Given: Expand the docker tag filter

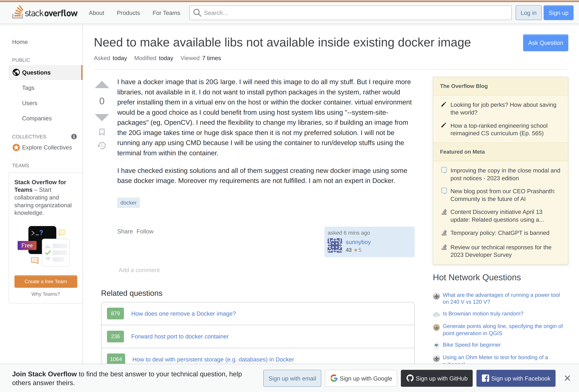Looking at the screenshot, I should point(129,203).
